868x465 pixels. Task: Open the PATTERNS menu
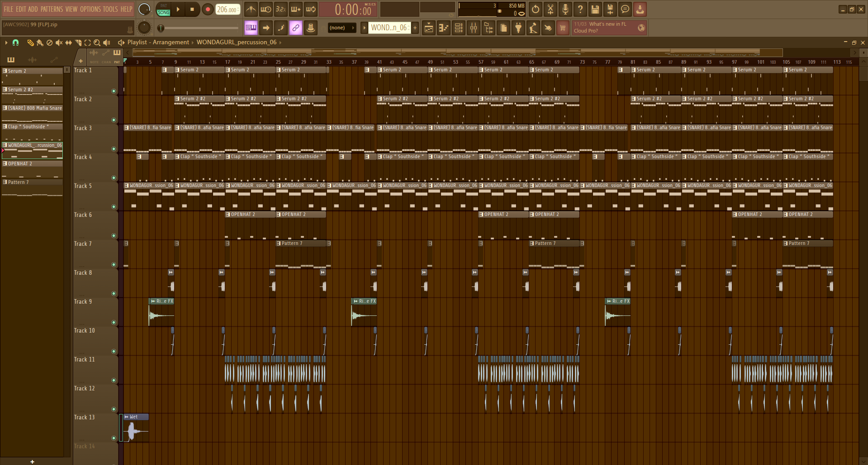point(52,9)
